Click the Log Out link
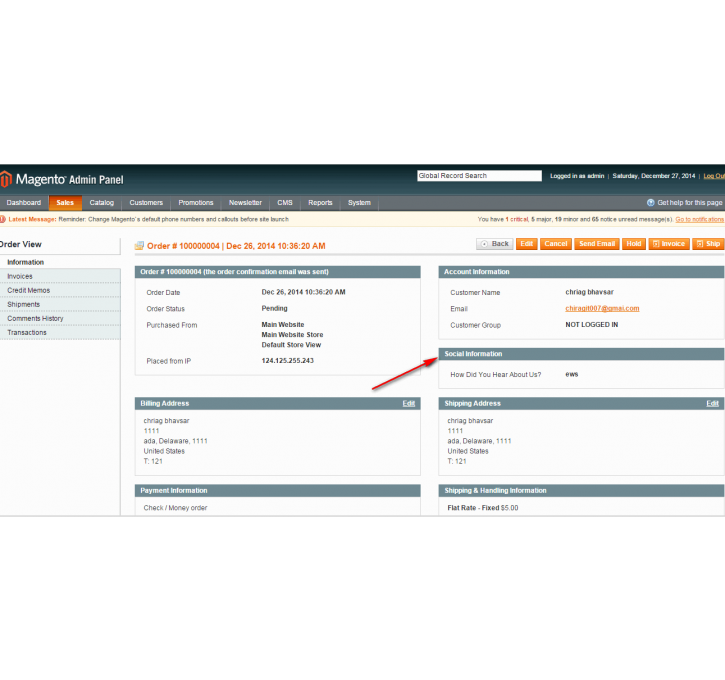 tap(714, 176)
